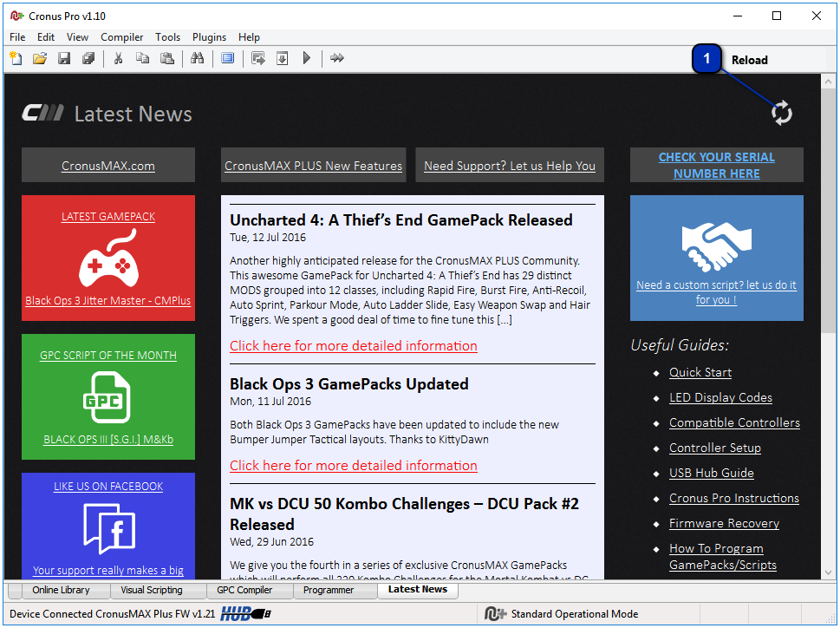Open BLACK OPS III [S.G.I.] M&Kb link

tap(108, 440)
